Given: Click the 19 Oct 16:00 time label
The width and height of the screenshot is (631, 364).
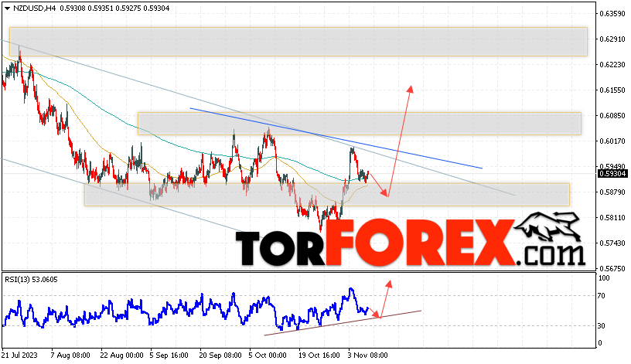Looking at the screenshot, I should click(319, 355).
